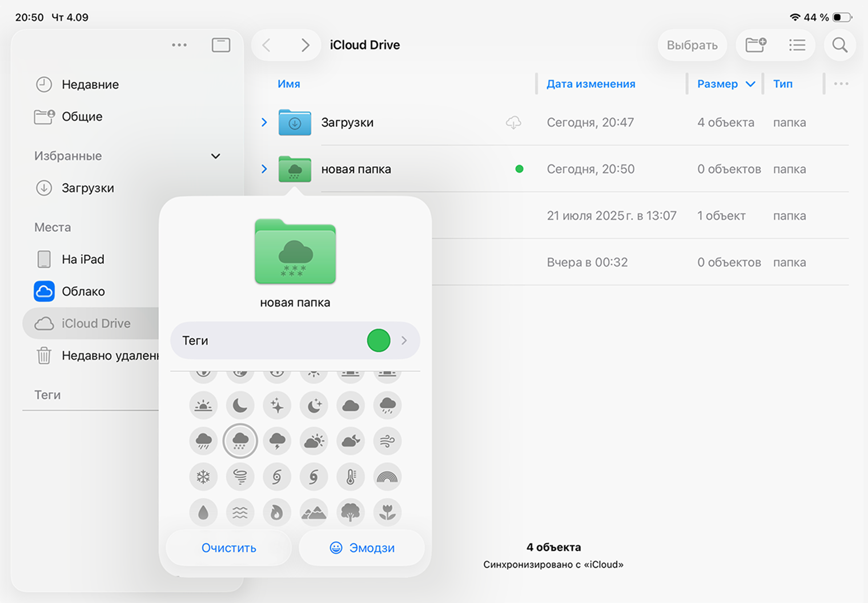Viewport: 868px width, 603px height.
Task: Go forward with the right arrow
Action: point(306,45)
